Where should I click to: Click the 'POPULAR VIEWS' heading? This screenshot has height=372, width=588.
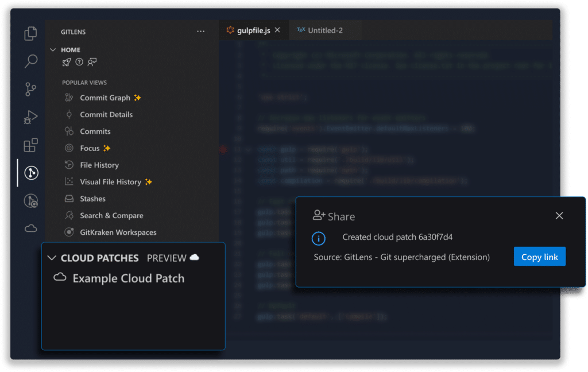(x=84, y=83)
